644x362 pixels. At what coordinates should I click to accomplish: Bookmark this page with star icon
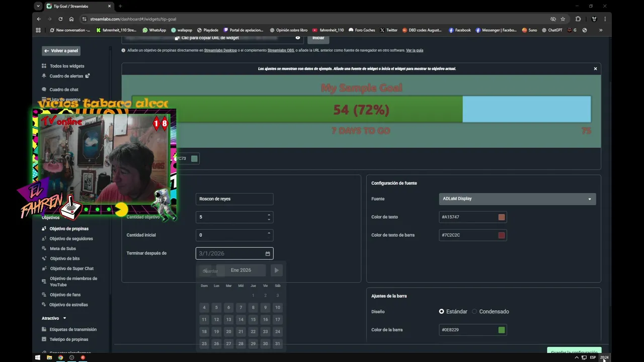[x=563, y=19]
